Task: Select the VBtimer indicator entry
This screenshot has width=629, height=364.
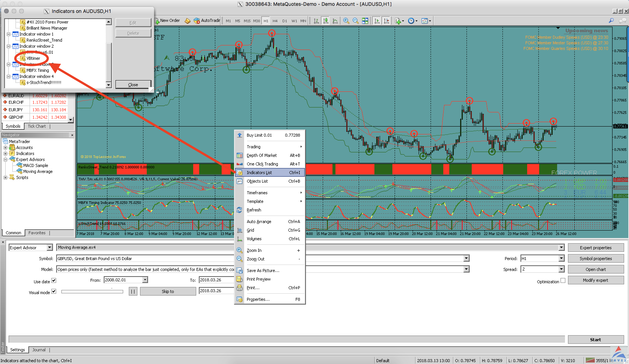Action: click(x=33, y=58)
